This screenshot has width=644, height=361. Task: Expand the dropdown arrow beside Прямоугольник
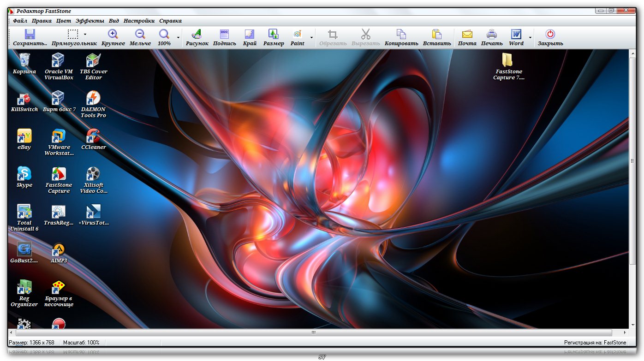click(85, 35)
